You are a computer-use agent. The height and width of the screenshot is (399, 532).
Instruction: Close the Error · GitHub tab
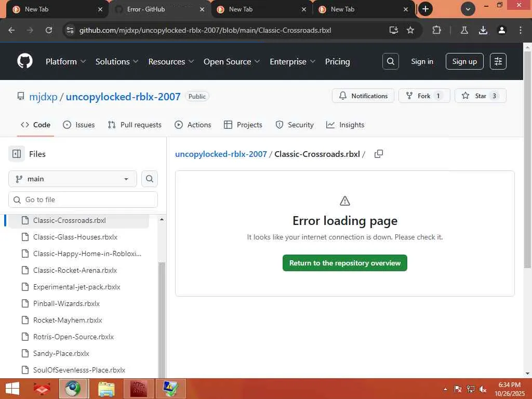pyautogui.click(x=202, y=9)
